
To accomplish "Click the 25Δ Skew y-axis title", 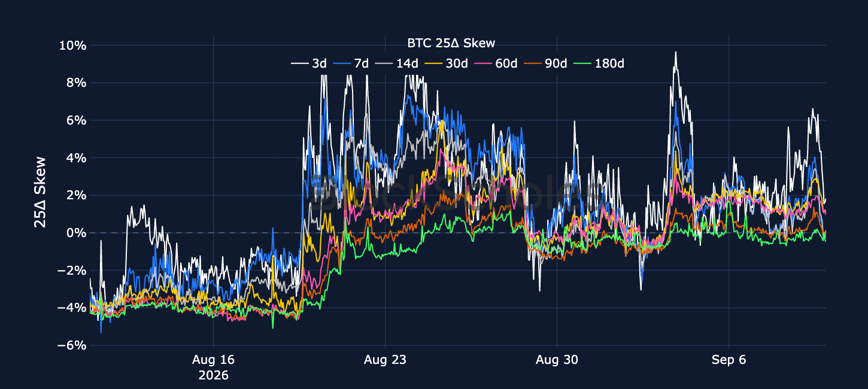I will point(40,192).
